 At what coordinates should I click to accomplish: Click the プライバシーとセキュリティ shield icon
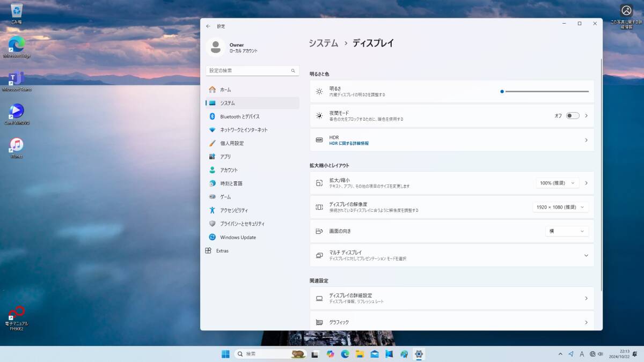[x=212, y=224]
